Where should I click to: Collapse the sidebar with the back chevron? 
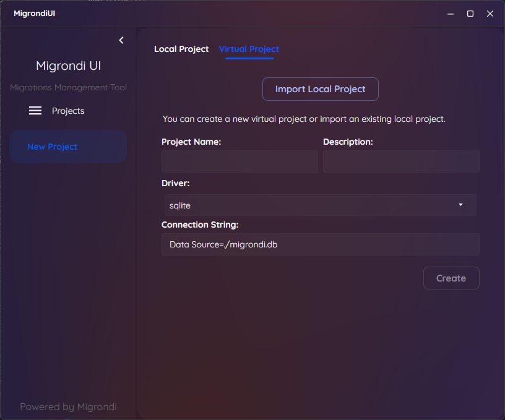tap(121, 40)
